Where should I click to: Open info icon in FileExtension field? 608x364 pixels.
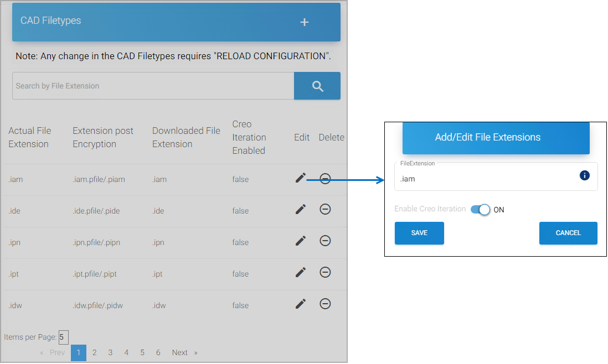tap(584, 176)
